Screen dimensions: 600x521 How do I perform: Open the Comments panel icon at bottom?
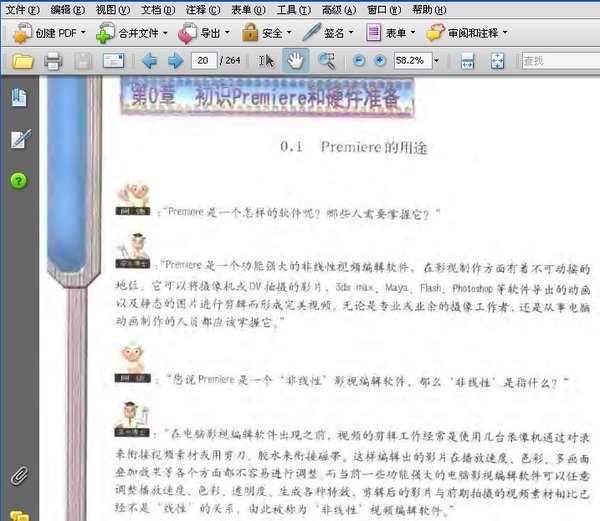coord(19,516)
